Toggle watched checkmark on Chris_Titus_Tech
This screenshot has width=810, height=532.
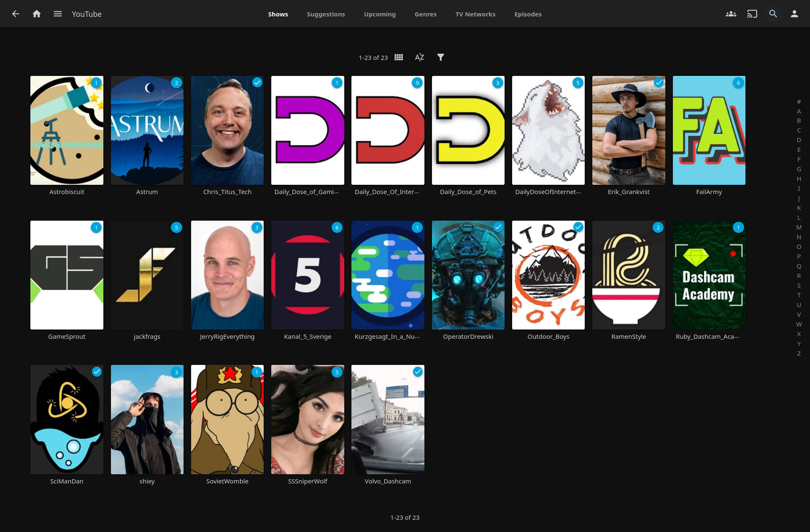257,83
